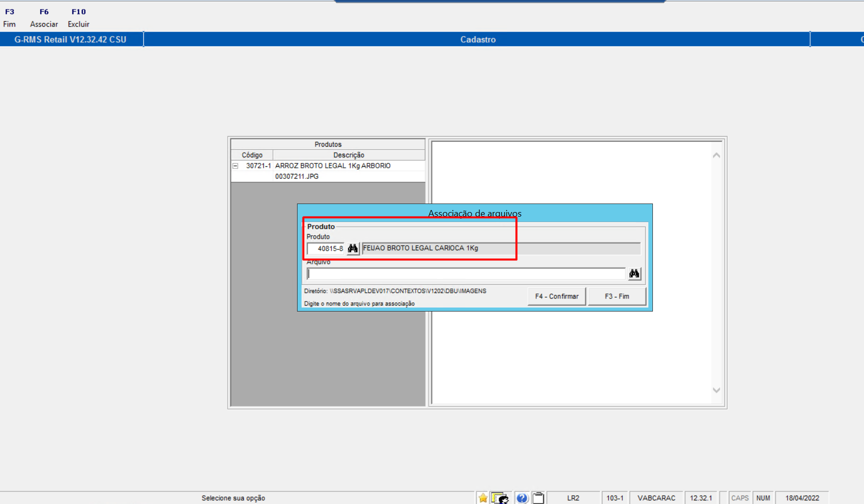Image resolution: width=864 pixels, height=504 pixels.
Task: Click the F3 - Fim dialog button
Action: 617,296
